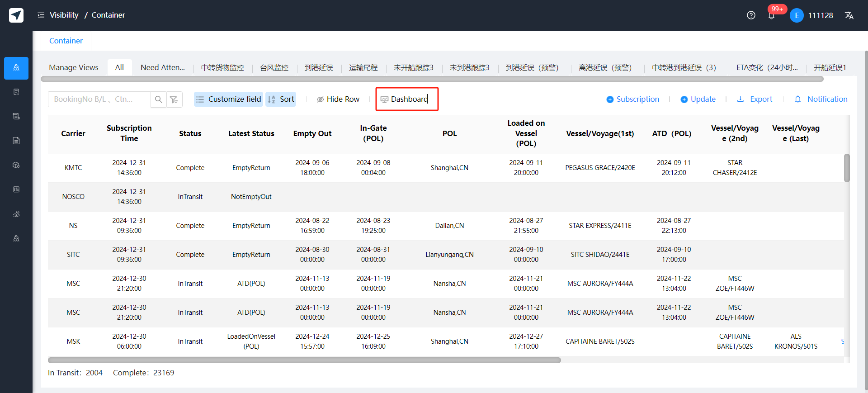Viewport: 868px width, 393px height.
Task: Click the Customize field button
Action: 229,99
